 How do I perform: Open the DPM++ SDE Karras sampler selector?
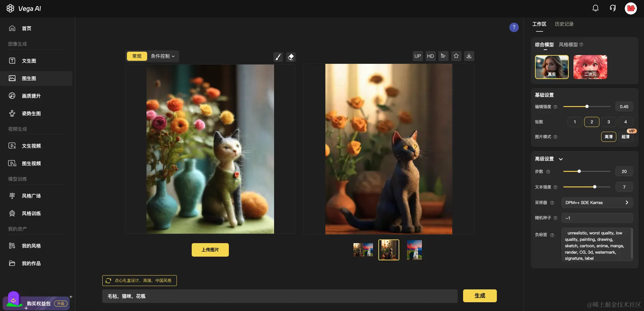[x=597, y=203]
